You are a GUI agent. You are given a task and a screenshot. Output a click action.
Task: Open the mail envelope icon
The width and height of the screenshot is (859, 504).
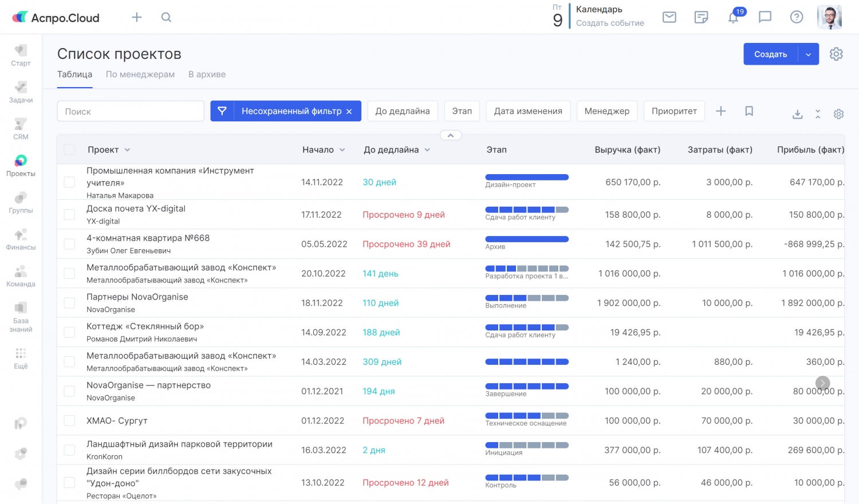pyautogui.click(x=669, y=17)
